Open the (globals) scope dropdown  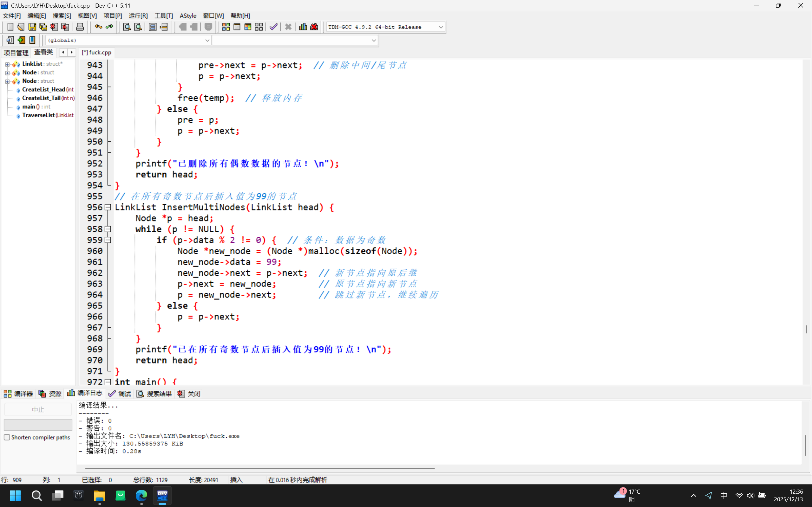pos(207,40)
